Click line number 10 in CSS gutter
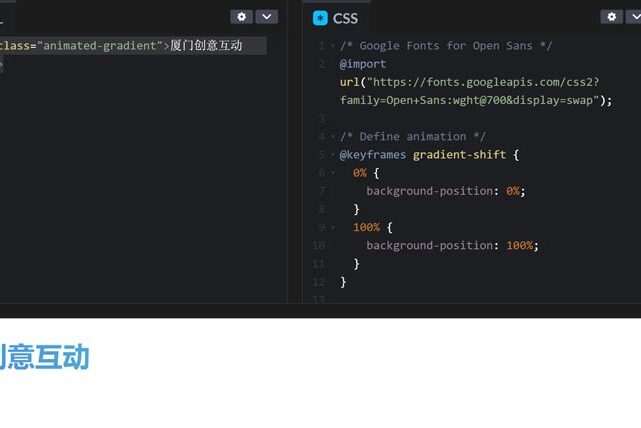This screenshot has height=428, width=641. [318, 246]
